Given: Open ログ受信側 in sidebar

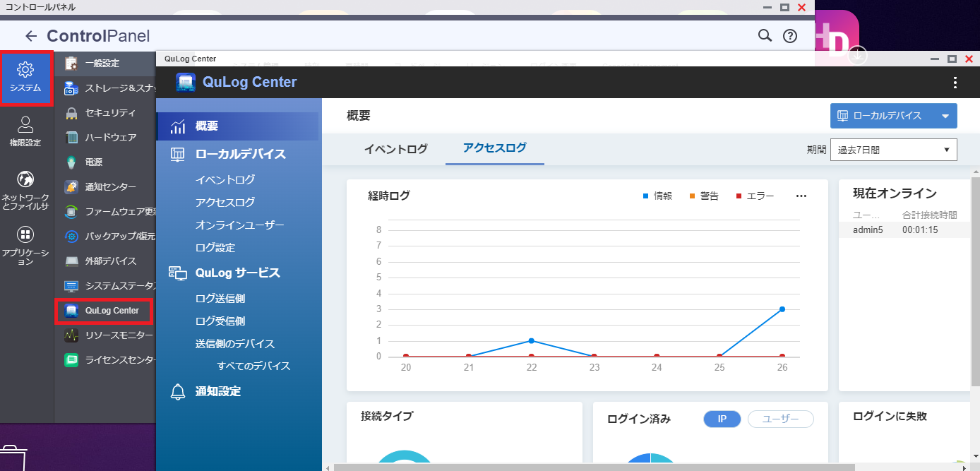Looking at the screenshot, I should 220,321.
